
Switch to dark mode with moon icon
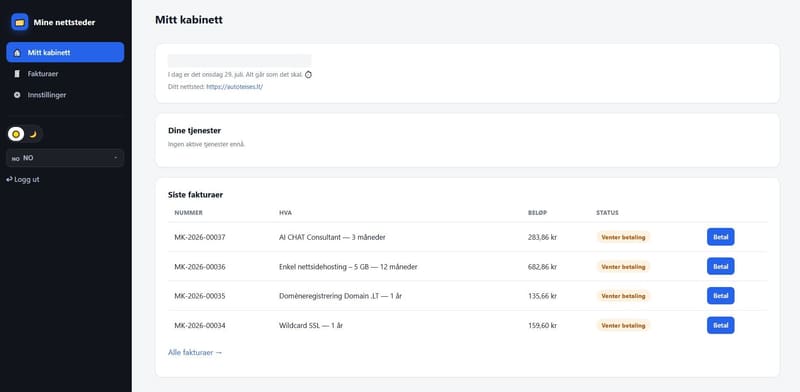pyautogui.click(x=33, y=134)
